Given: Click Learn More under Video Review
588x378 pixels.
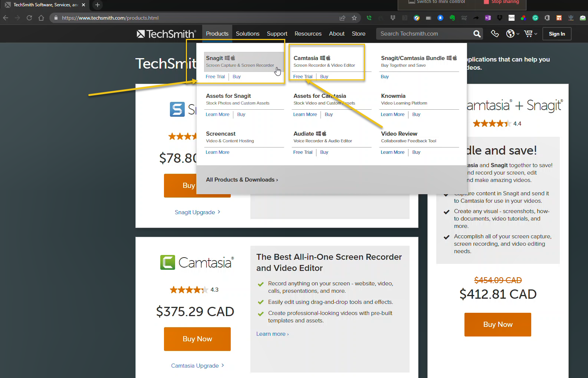Looking at the screenshot, I should [392, 152].
